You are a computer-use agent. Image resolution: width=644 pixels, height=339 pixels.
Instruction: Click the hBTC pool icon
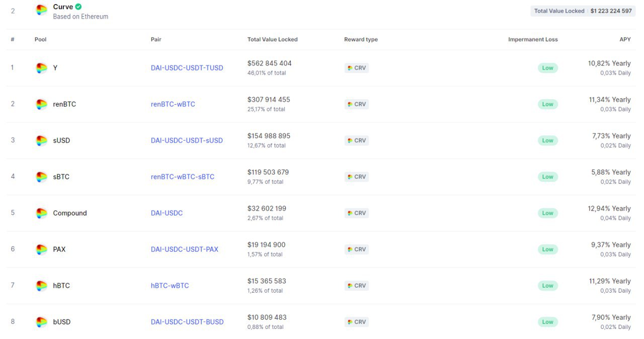41,286
